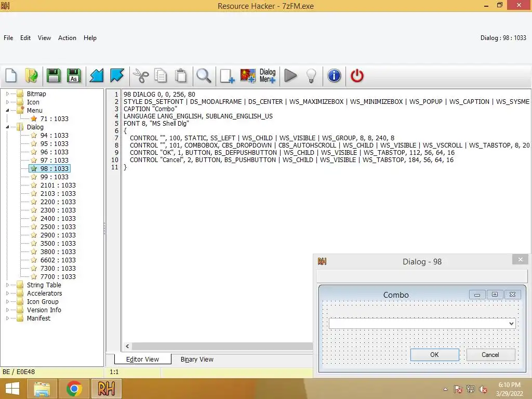Click the New blank script icon

tap(11, 76)
